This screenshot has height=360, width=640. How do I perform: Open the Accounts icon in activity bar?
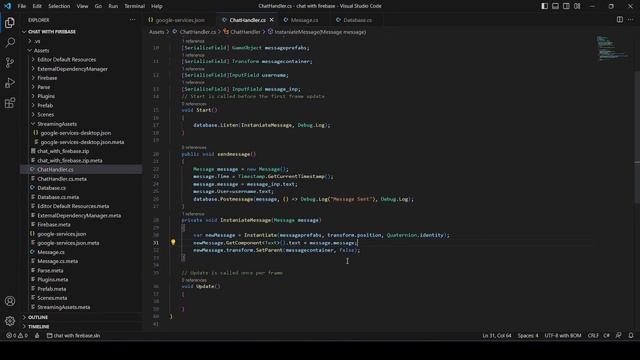coord(10,301)
